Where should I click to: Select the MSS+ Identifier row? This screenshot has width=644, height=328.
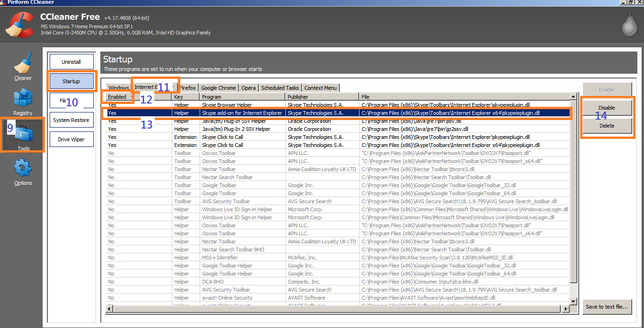tap(337, 258)
